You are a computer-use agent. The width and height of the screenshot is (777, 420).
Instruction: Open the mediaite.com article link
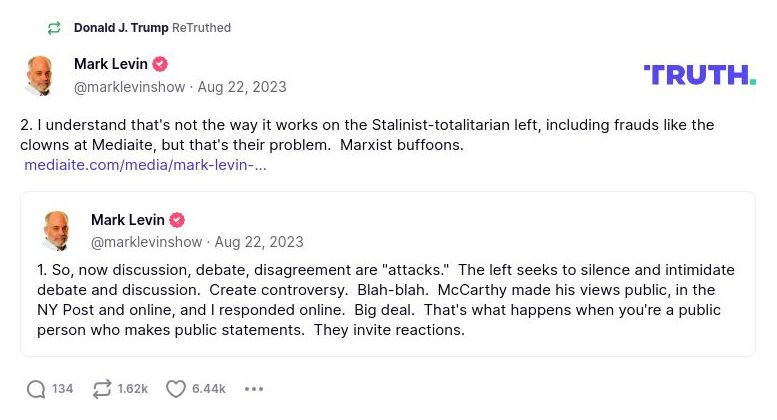click(145, 165)
